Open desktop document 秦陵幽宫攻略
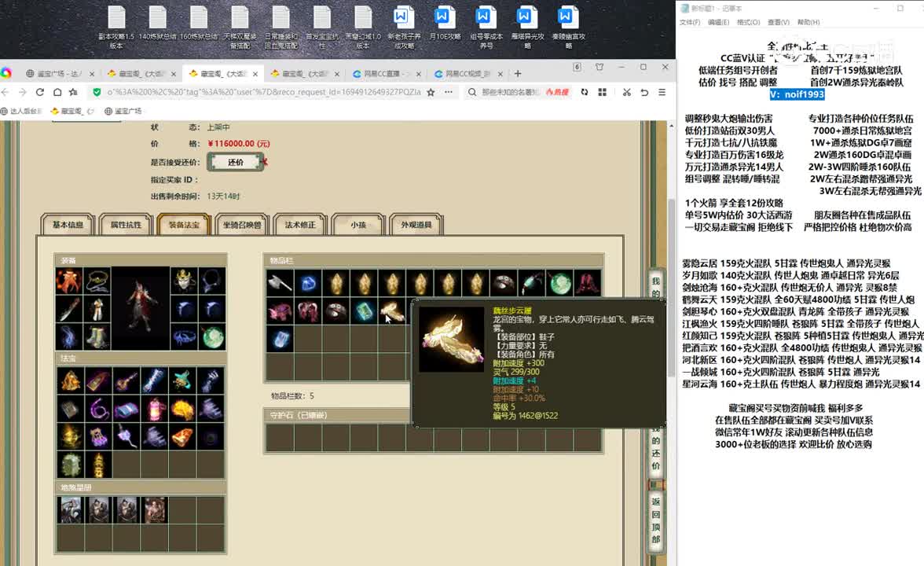Image resolution: width=924 pixels, height=566 pixels. click(x=568, y=27)
